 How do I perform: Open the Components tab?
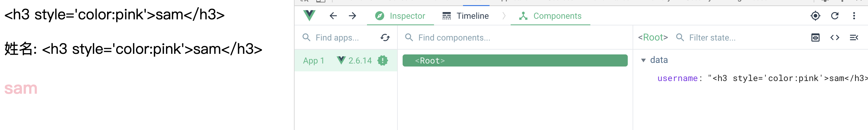[x=550, y=16]
